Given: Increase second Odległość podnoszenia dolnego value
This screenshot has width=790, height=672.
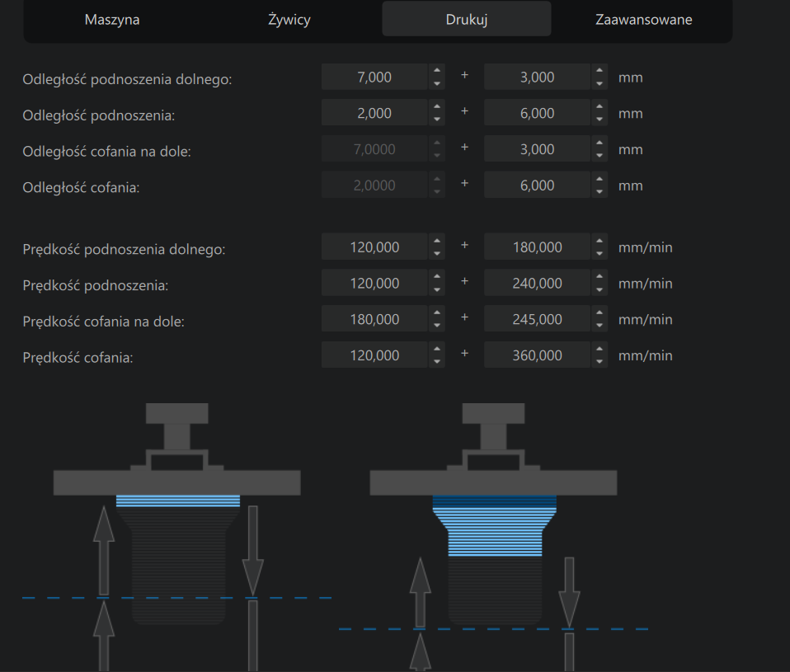Looking at the screenshot, I should pyautogui.click(x=600, y=71).
